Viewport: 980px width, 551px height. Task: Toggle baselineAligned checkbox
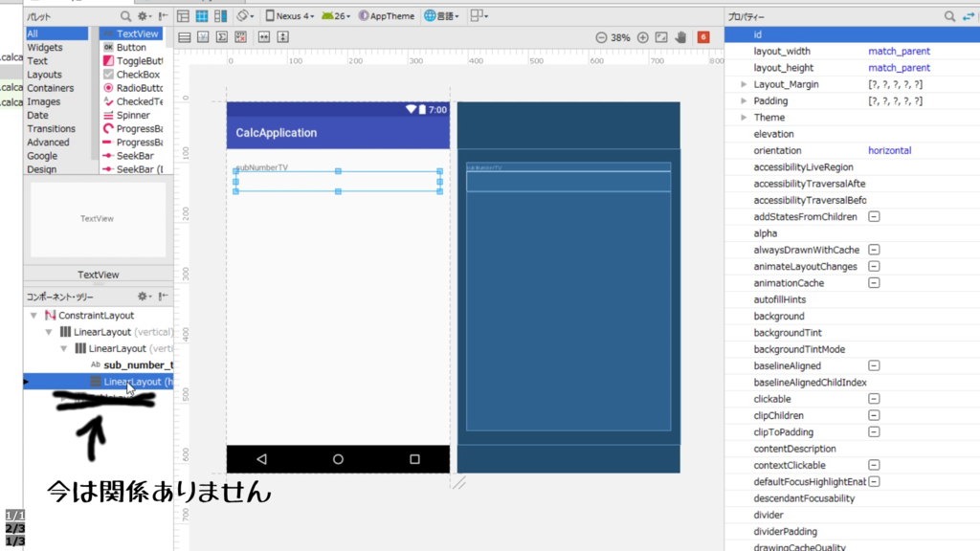(874, 365)
